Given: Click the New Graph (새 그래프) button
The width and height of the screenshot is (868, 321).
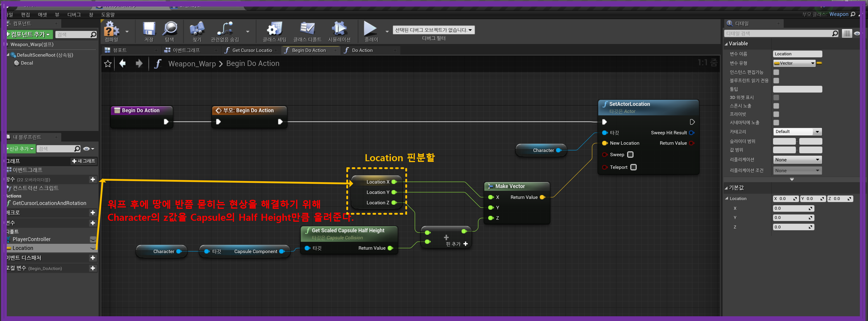Looking at the screenshot, I should click(x=84, y=161).
